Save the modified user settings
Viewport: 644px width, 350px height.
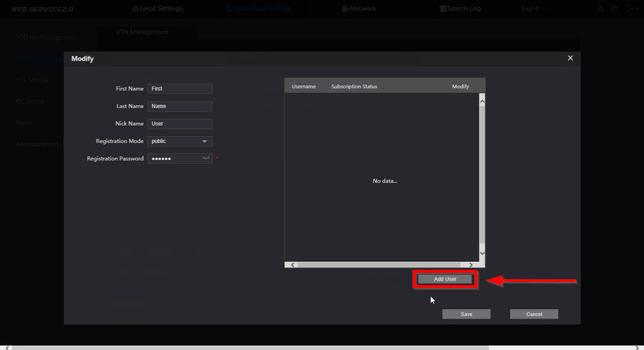click(466, 313)
